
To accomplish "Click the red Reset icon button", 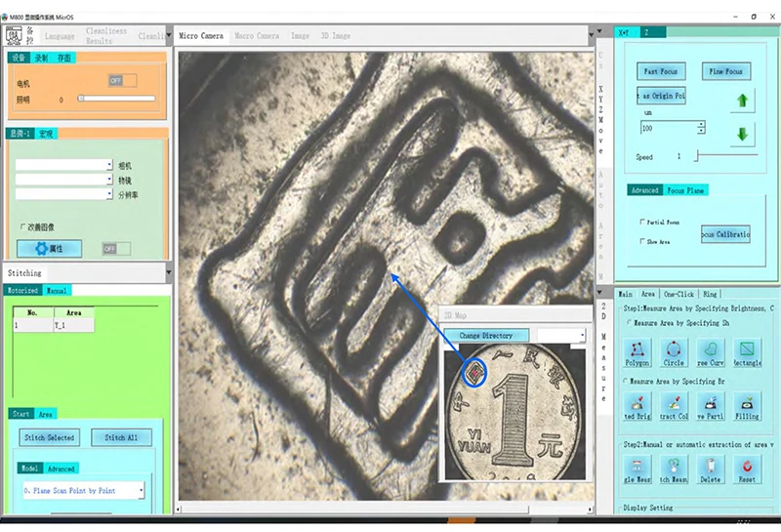I will [x=747, y=469].
